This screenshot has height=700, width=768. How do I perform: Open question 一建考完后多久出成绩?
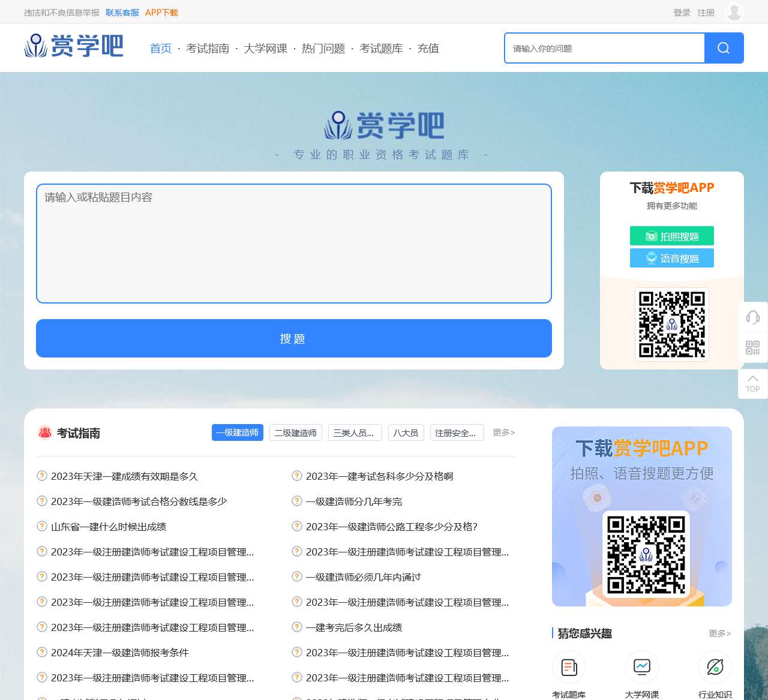pyautogui.click(x=354, y=627)
